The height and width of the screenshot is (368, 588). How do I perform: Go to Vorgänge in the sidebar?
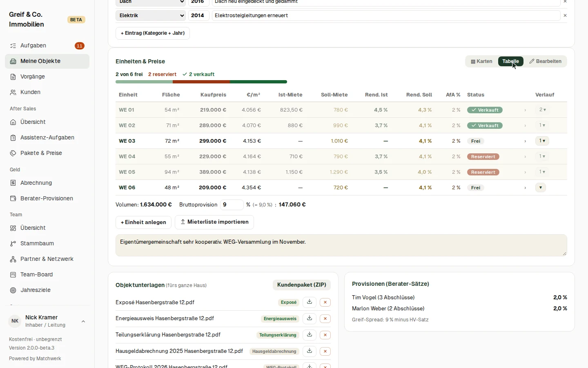47,77
